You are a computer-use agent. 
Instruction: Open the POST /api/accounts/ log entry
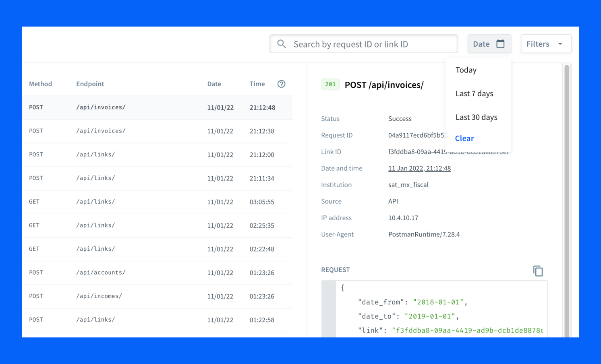coord(157,273)
